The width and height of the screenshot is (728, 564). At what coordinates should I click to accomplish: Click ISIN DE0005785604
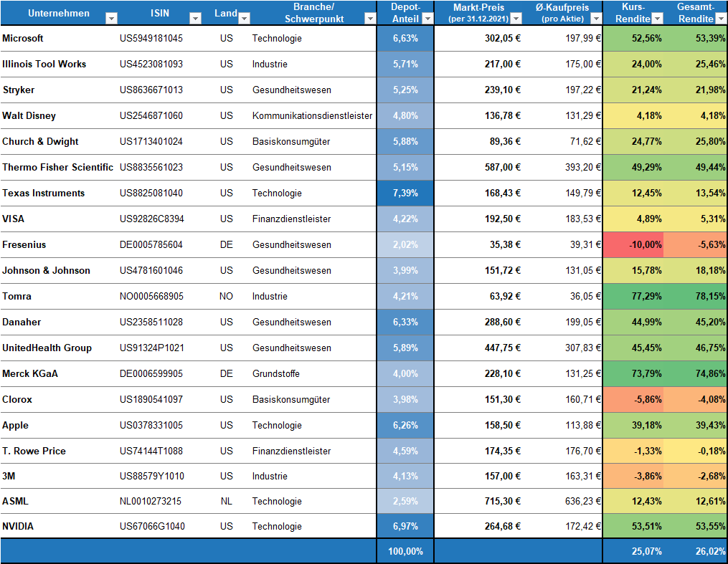coord(151,245)
